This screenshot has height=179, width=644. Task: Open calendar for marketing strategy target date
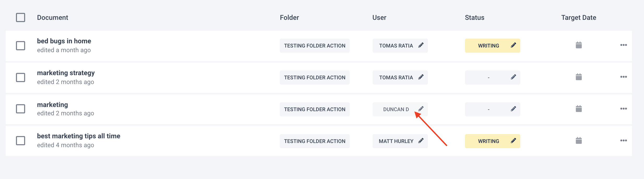pos(579,77)
